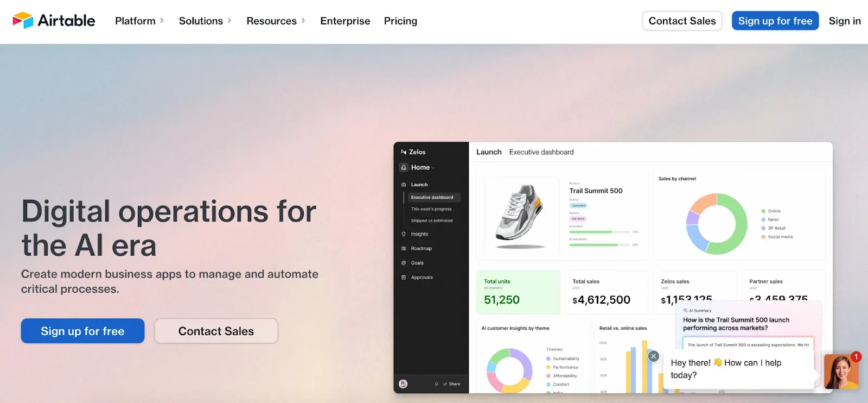The width and height of the screenshot is (868, 403).
Task: Open the Home dropdown in Zelos sidebar
Action: tap(423, 167)
